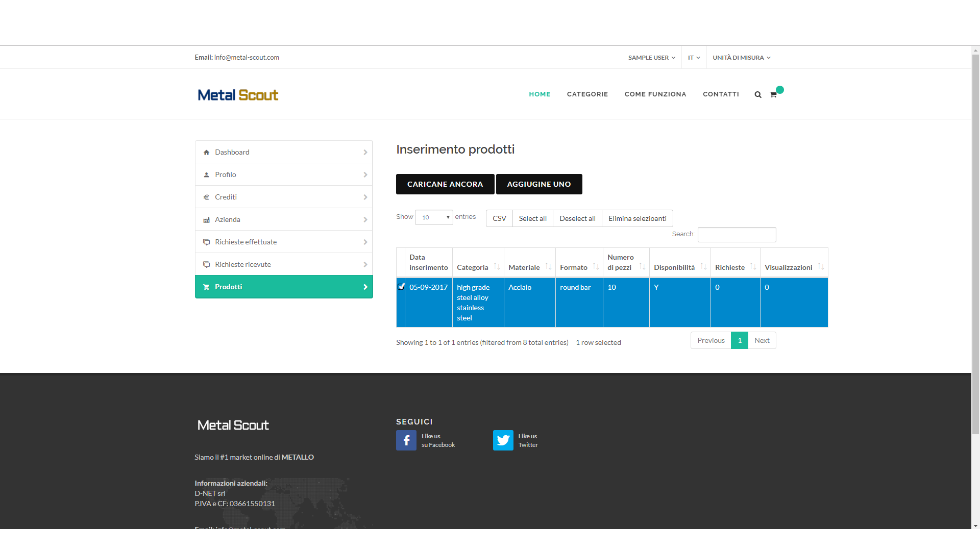Expand Azienda chevron in sidebar
This screenshot has height=551, width=980.
click(365, 219)
